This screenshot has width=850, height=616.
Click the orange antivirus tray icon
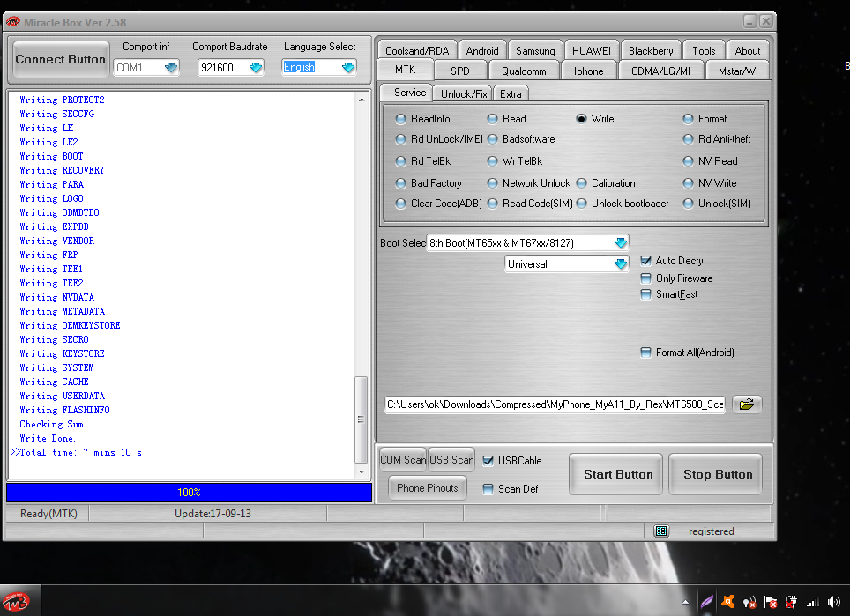[728, 601]
